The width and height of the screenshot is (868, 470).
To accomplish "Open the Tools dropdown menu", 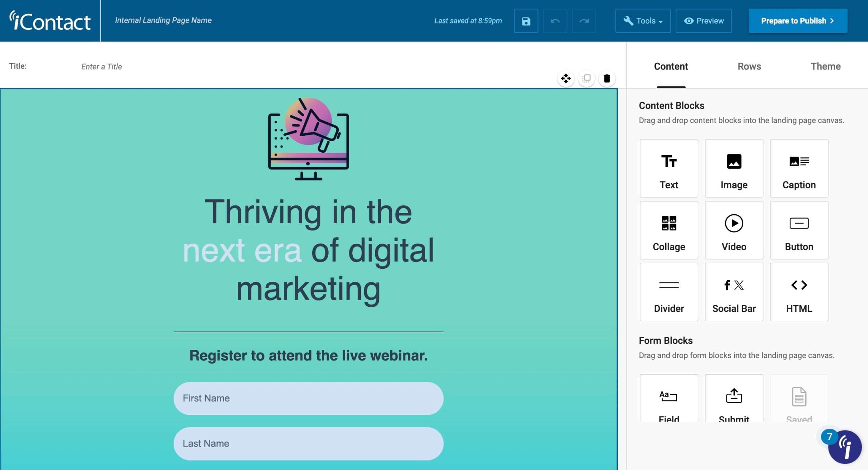I will pos(643,21).
